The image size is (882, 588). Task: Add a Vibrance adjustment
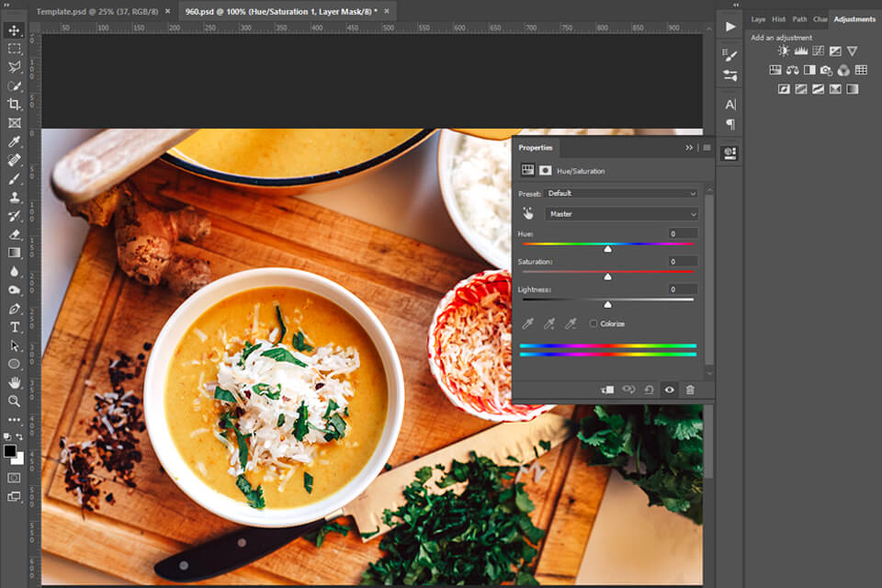[853, 51]
